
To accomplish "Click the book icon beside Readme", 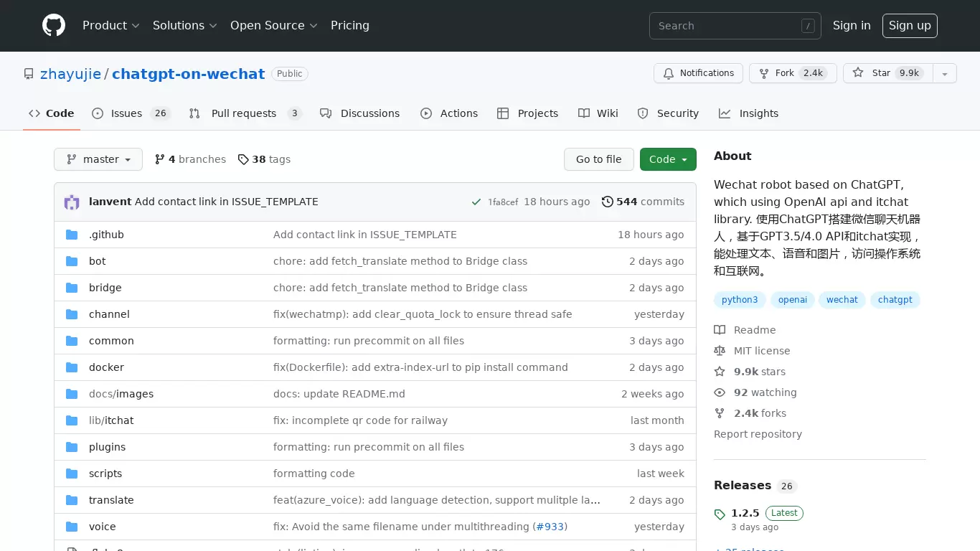I will pos(720,330).
